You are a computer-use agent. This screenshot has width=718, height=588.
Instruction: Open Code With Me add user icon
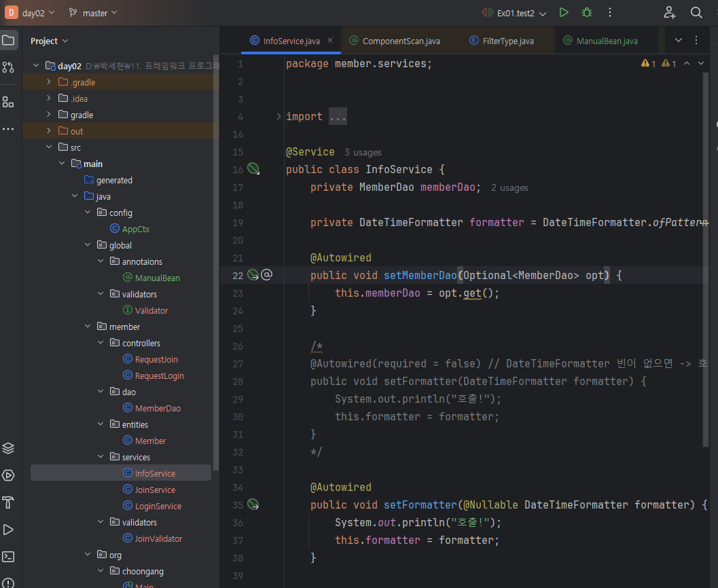[670, 13]
